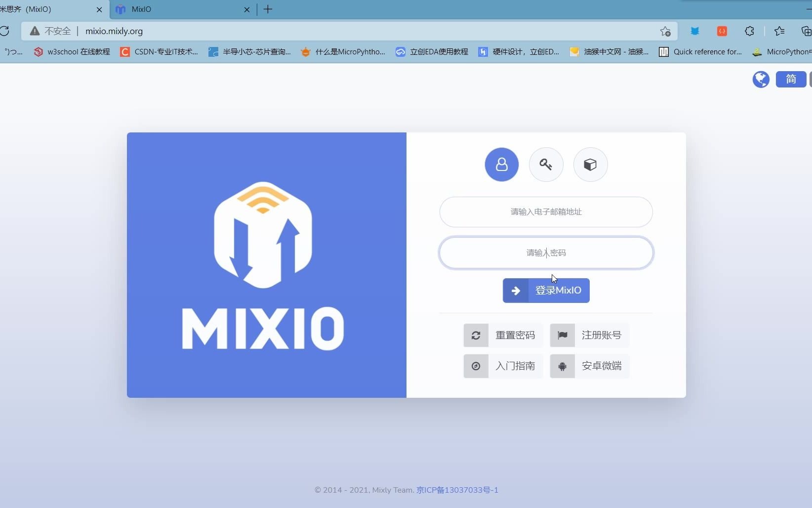Open the browser extensions puzzle icon
The height and width of the screenshot is (508, 812).
point(749,31)
